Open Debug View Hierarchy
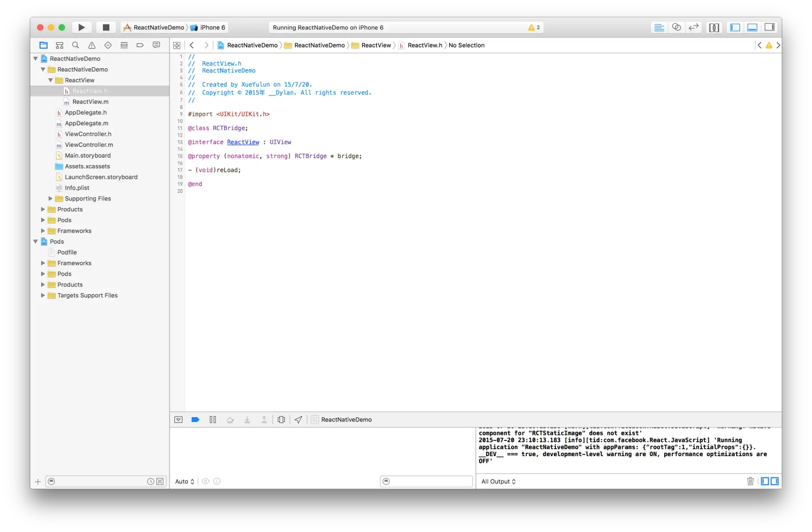The image size is (812, 532). click(281, 420)
